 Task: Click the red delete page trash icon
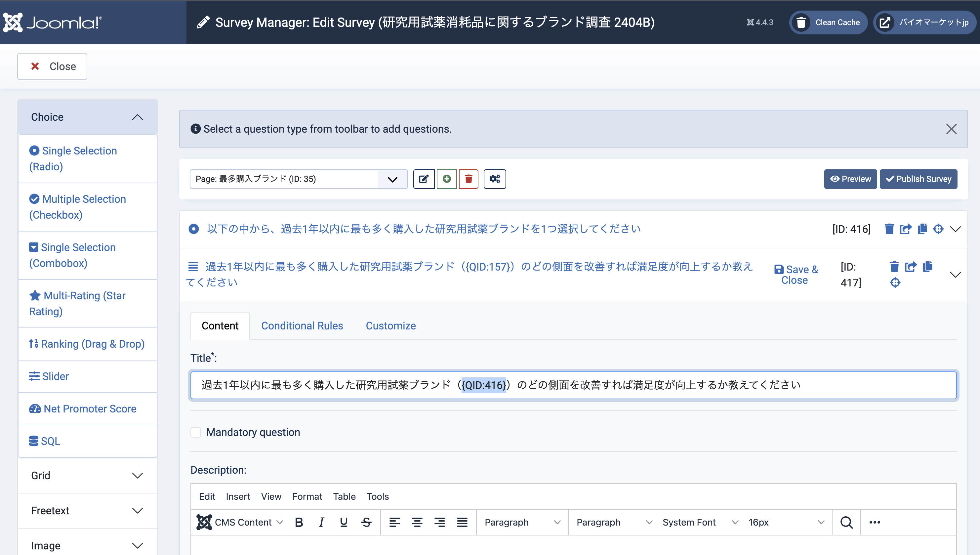[468, 179]
